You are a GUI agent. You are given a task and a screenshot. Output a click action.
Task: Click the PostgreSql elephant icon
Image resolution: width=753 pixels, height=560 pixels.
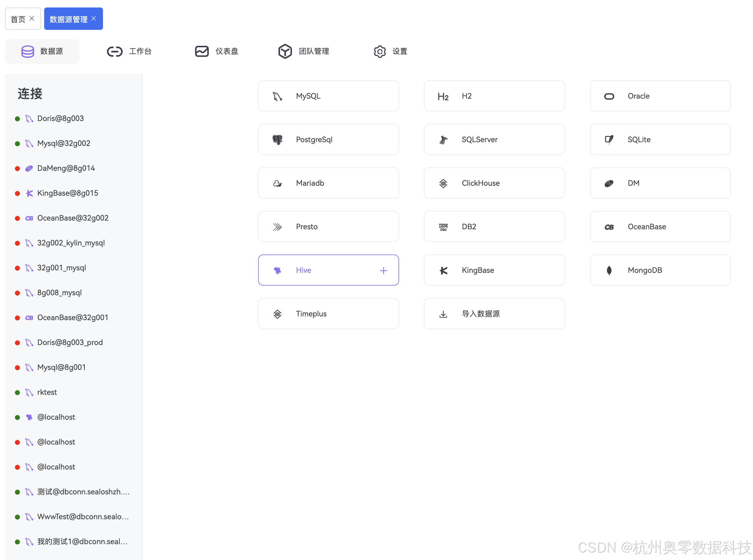point(277,140)
